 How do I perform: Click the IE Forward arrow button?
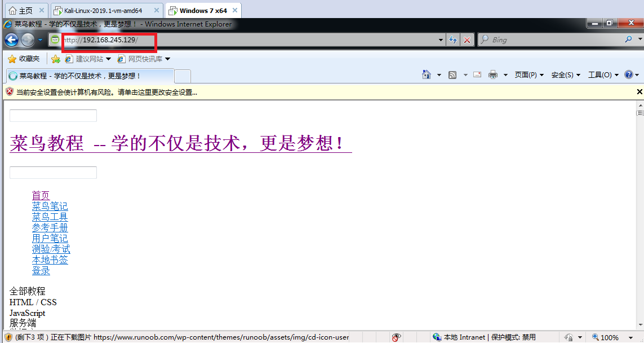point(28,40)
